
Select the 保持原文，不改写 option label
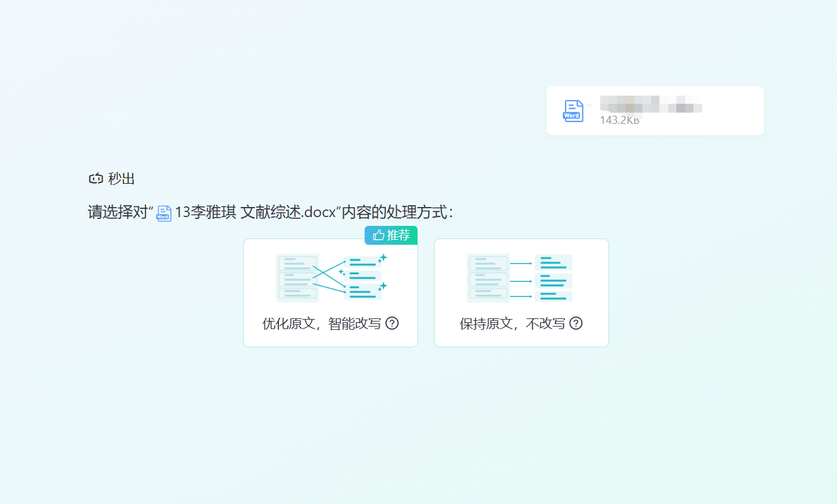pos(512,324)
